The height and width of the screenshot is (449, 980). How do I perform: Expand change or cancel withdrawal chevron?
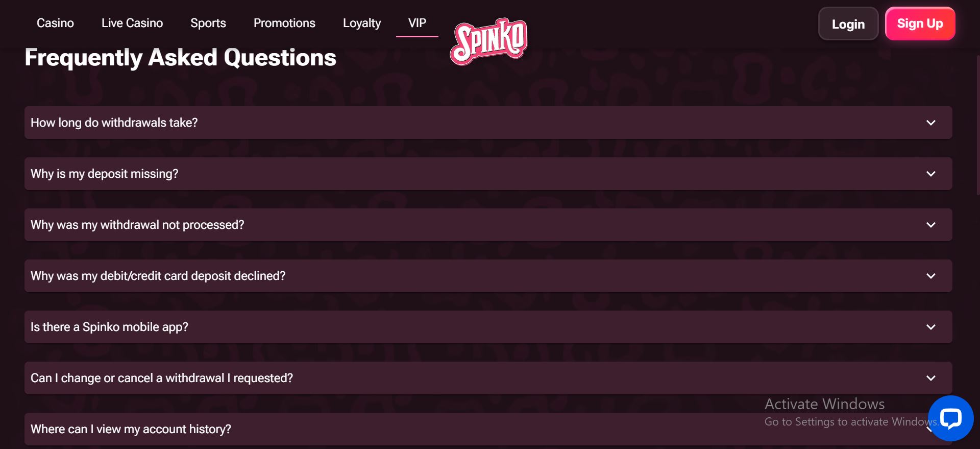pos(930,378)
